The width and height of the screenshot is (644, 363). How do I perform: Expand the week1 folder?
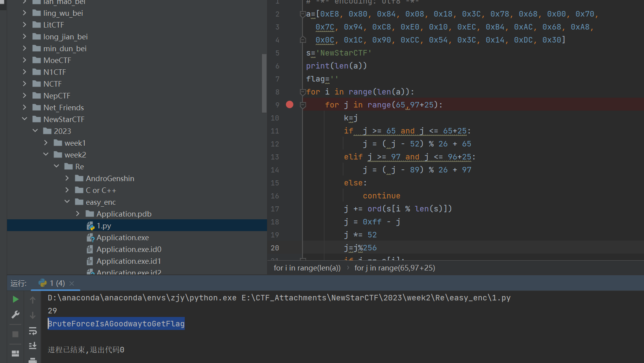[46, 143]
